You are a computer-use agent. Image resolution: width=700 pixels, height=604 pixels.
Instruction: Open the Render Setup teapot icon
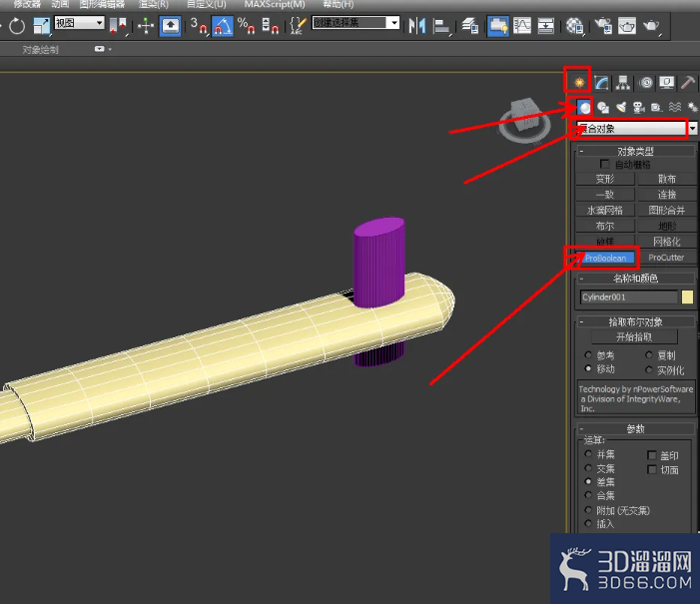[x=603, y=25]
